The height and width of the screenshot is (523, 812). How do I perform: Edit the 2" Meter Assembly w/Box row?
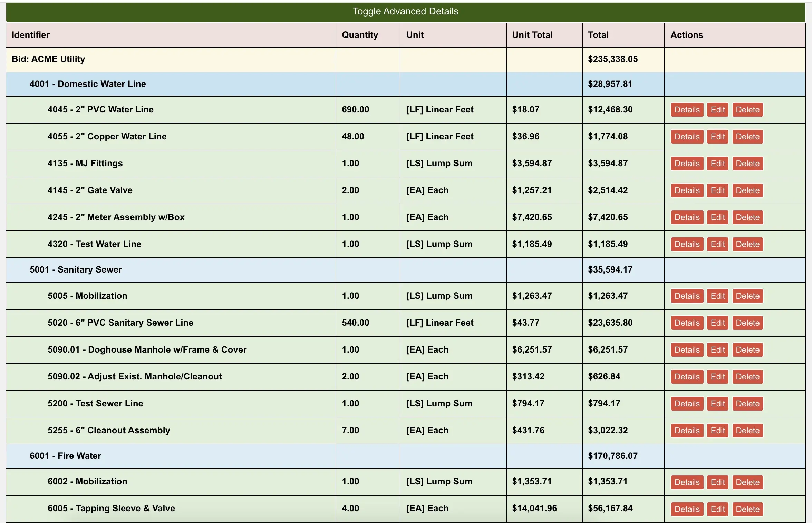pyautogui.click(x=717, y=217)
